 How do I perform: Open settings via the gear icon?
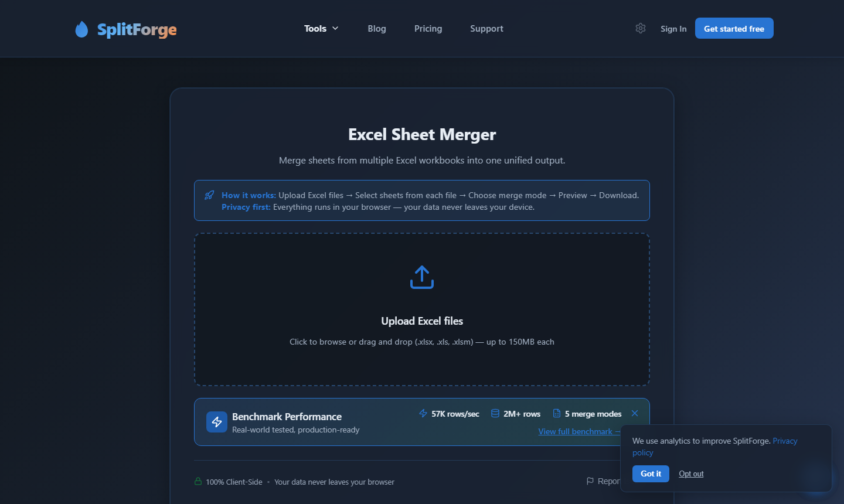click(641, 28)
